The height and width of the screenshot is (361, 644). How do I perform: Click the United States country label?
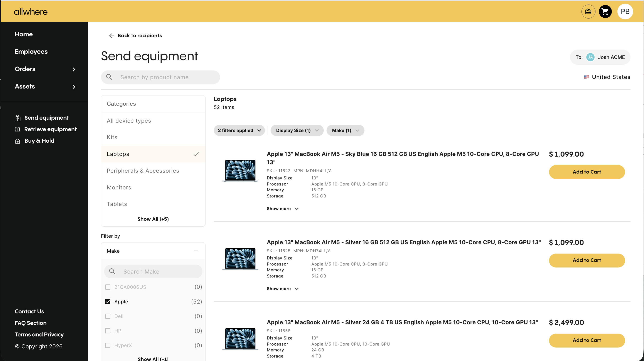click(x=611, y=77)
